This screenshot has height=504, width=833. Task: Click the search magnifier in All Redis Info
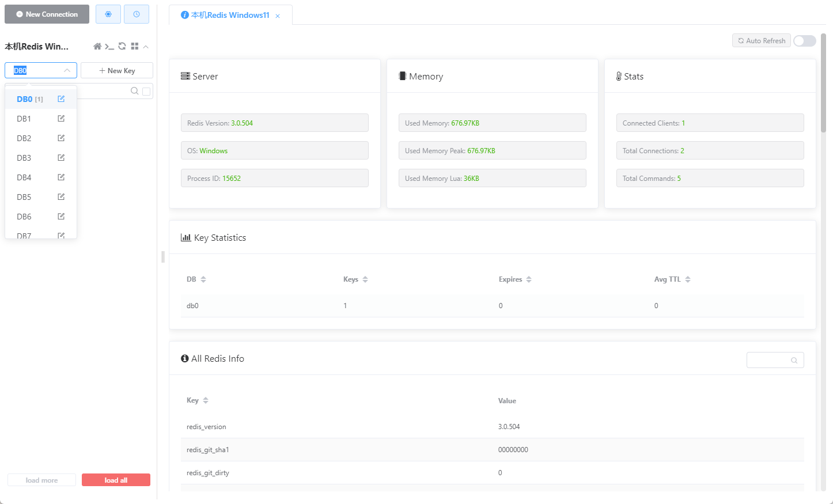[x=794, y=359]
